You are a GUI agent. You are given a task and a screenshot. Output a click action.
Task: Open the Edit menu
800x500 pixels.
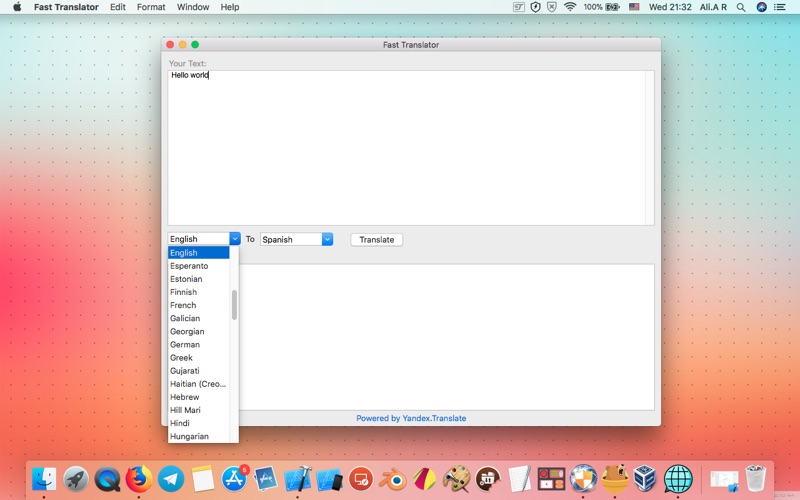tap(117, 7)
